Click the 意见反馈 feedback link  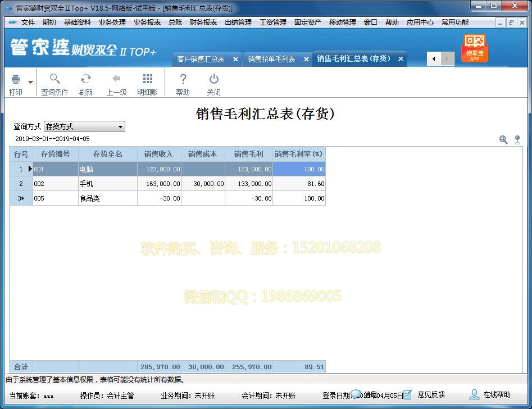click(x=430, y=395)
